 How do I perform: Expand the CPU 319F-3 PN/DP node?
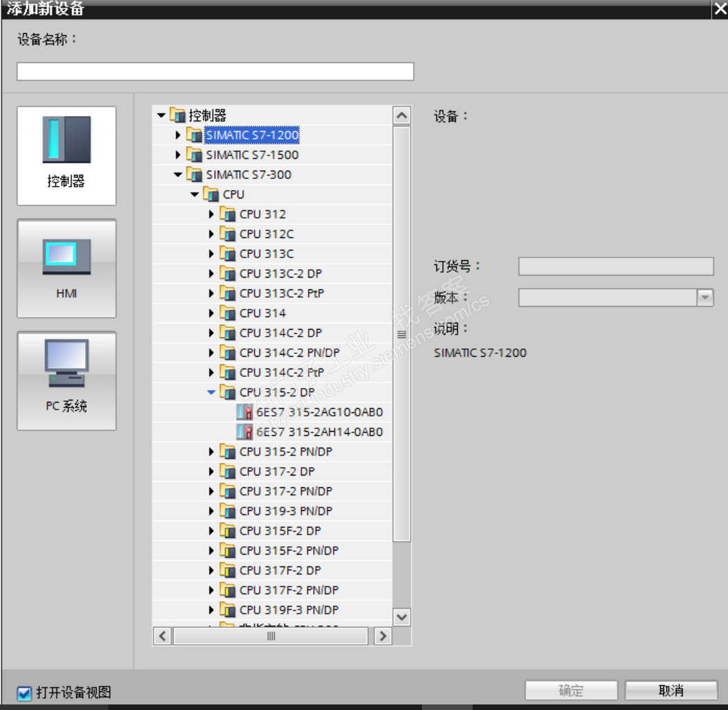pyautogui.click(x=211, y=609)
